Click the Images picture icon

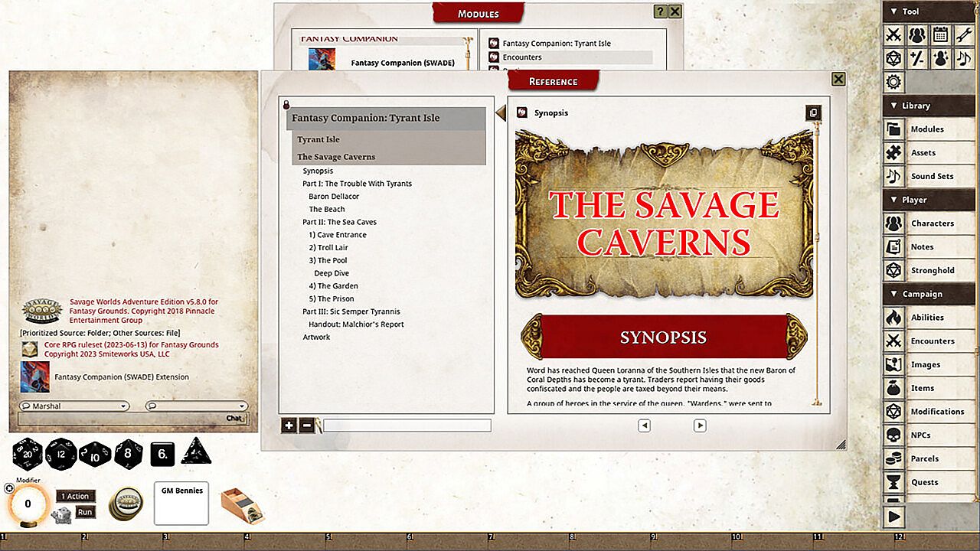(x=893, y=365)
